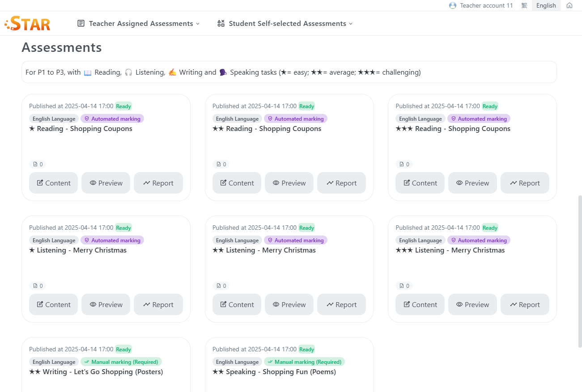
Task: Switch language to Traditional Chinese (繁)
Action: (524, 5)
